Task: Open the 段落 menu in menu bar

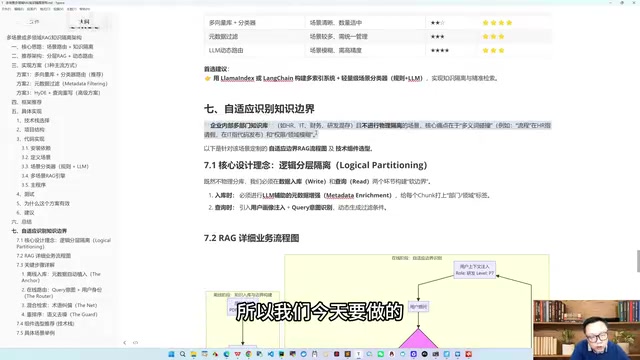Action: point(31,9)
